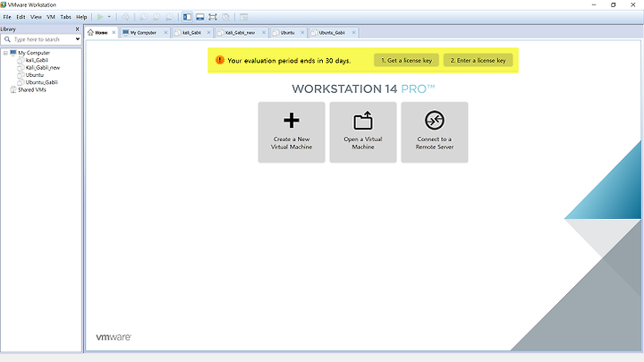Screen dimensions: 644x362
Task: Open the VM menu
Action: click(x=51, y=17)
